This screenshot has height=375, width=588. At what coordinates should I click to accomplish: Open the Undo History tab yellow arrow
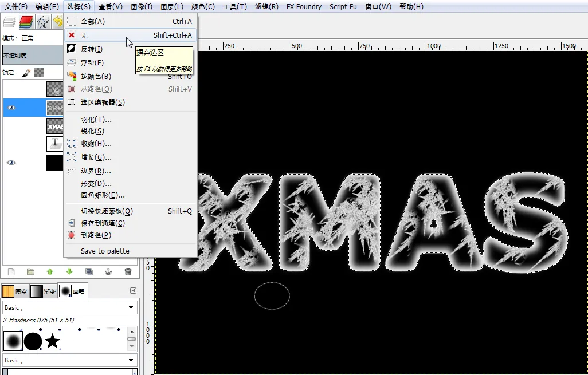coord(58,22)
